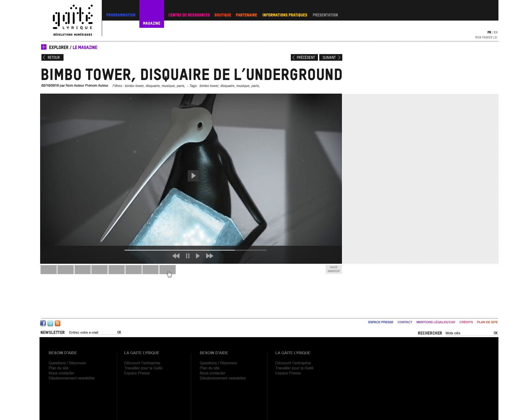The width and height of the screenshot is (531, 420).
Task: Select FR language
Action: coord(489,32)
